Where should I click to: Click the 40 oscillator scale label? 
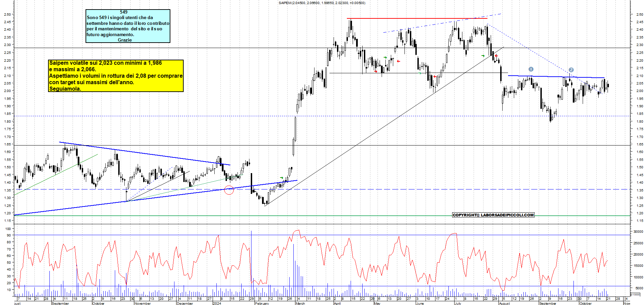pyautogui.click(x=9, y=269)
